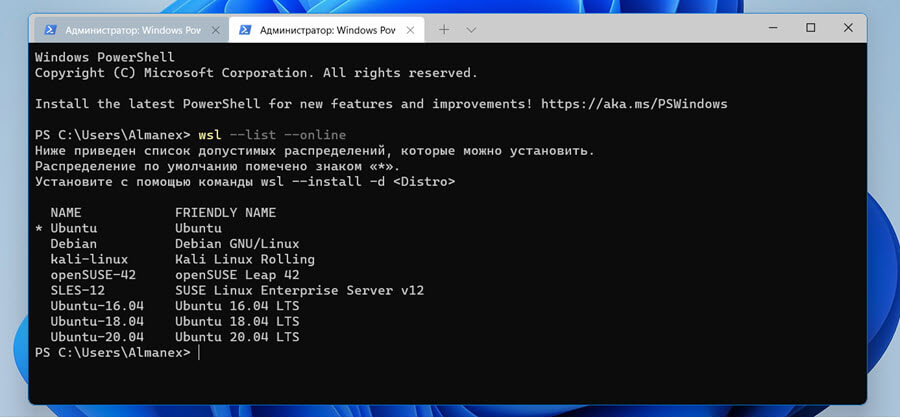The width and height of the screenshot is (900, 418).
Task: Click the 'wsl --list --online' command text
Action: click(x=272, y=136)
